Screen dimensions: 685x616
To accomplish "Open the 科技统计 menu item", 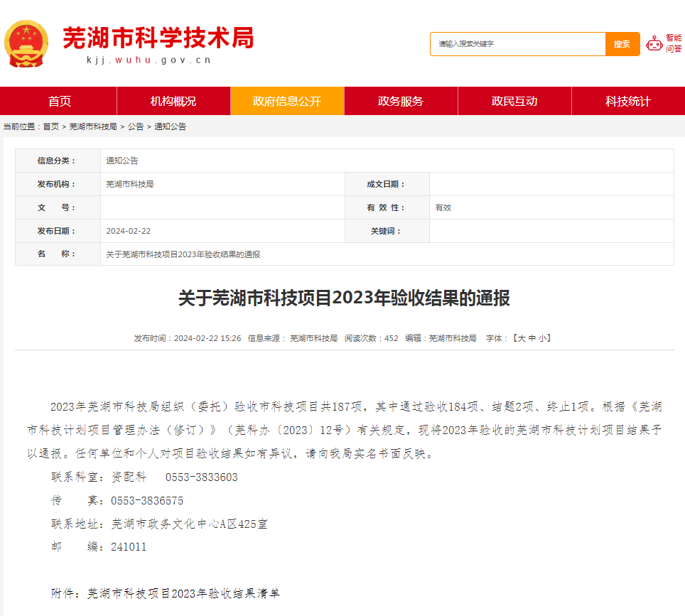I will tap(628, 101).
